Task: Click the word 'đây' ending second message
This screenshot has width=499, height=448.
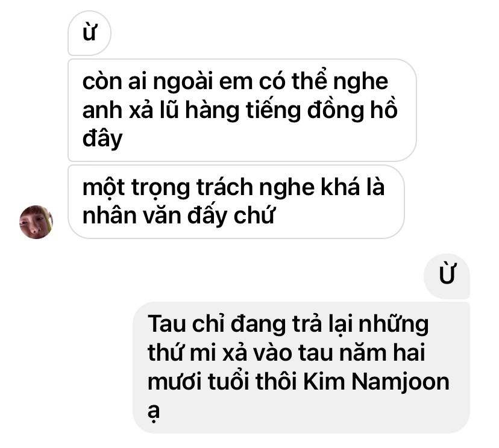Action: 102,138
